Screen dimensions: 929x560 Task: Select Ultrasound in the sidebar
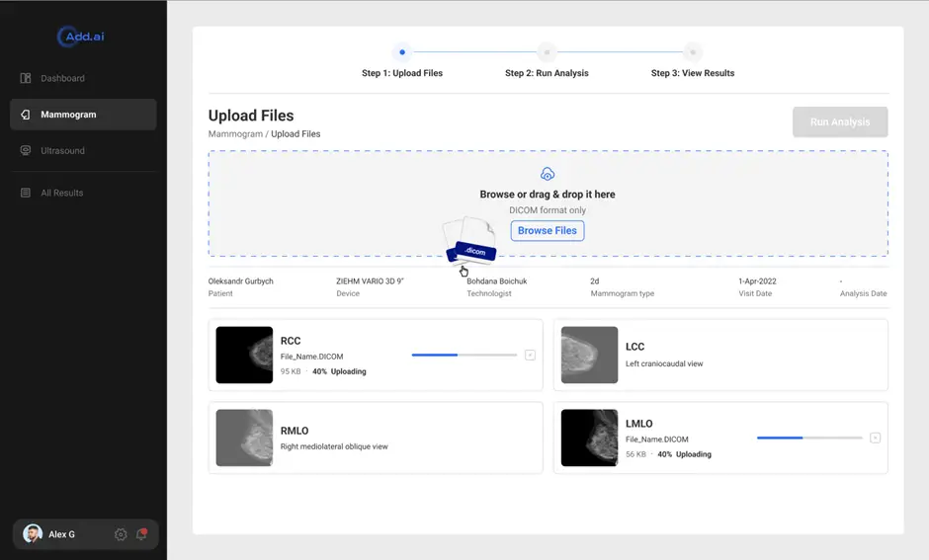point(61,151)
